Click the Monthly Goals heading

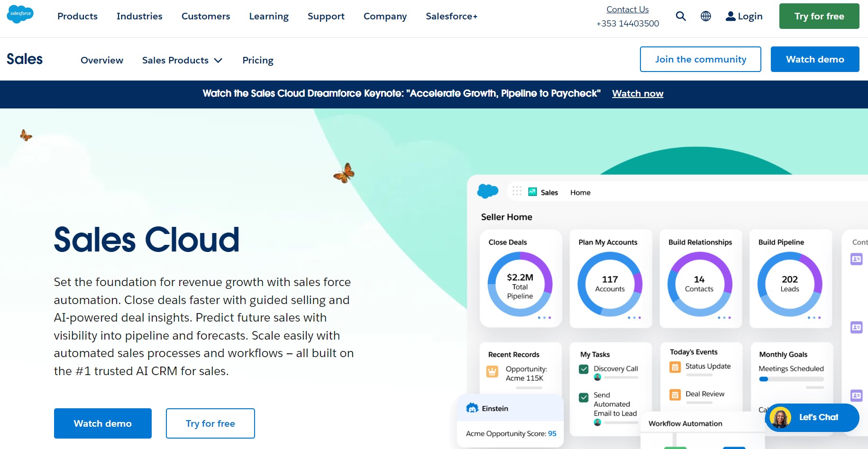pyautogui.click(x=783, y=354)
